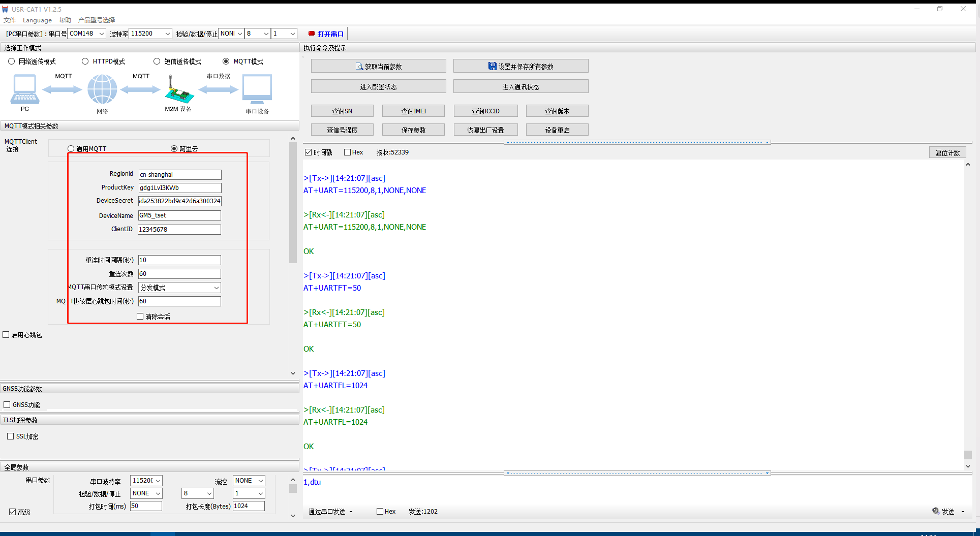Open the Language menu

tap(37, 20)
